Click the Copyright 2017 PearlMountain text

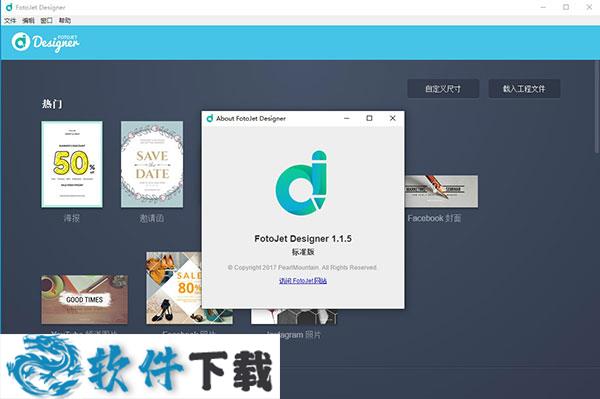302,267
